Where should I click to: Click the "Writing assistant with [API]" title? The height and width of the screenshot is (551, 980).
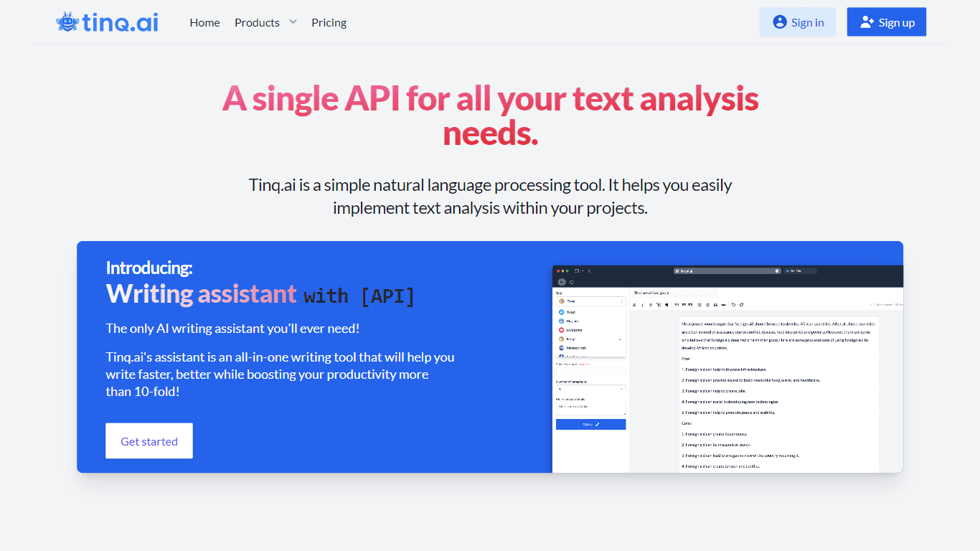(260, 294)
